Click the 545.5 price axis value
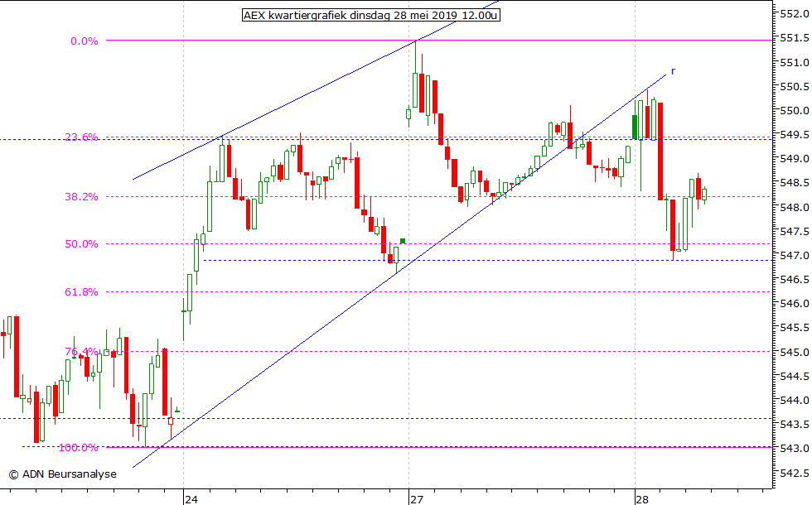The image size is (812, 505). point(794,328)
